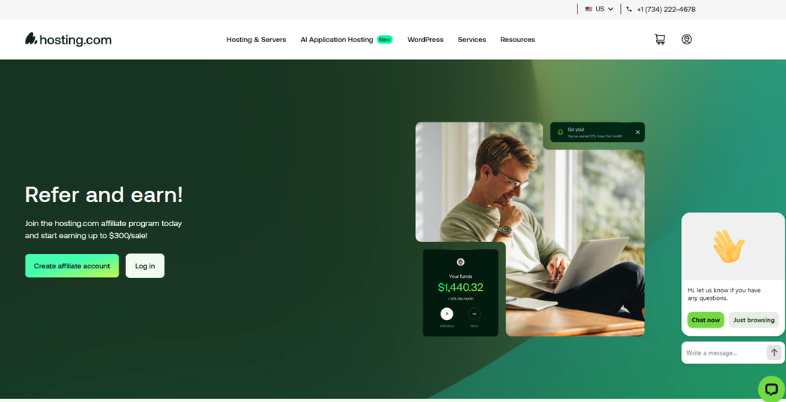Open the shopping cart icon
This screenshot has width=786, height=402.
point(660,39)
